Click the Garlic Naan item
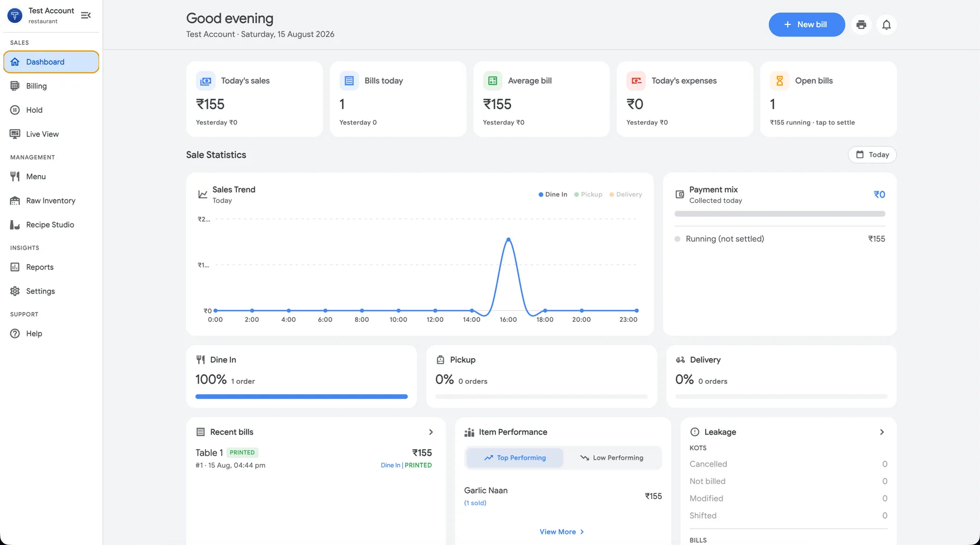This screenshot has height=545, width=980. [x=563, y=496]
